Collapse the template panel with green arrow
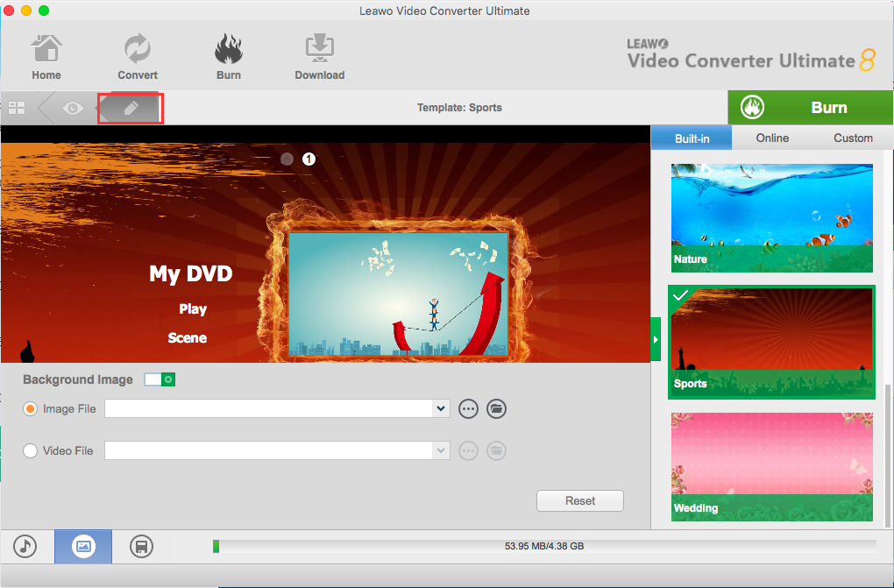The image size is (894, 588). pyautogui.click(x=656, y=339)
